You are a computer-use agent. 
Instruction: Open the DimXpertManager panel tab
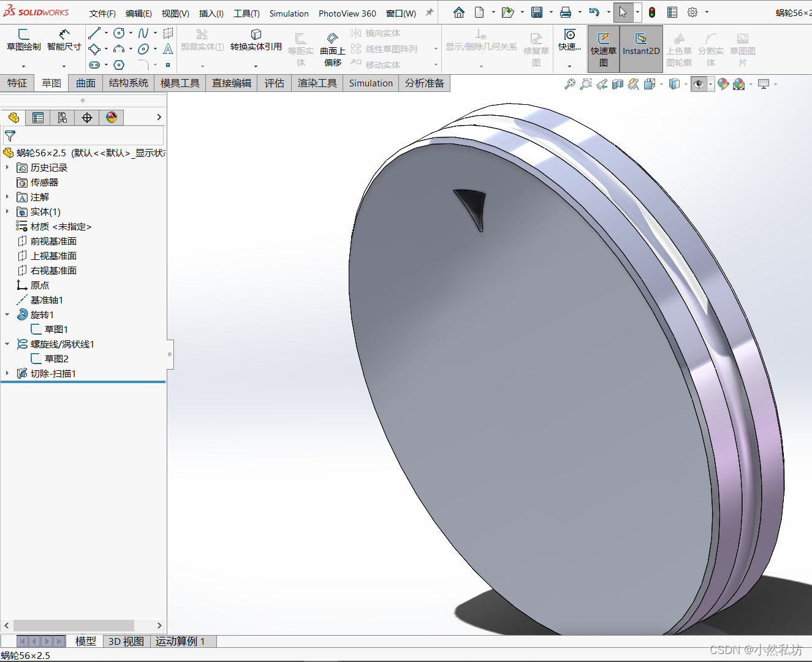pos(87,118)
